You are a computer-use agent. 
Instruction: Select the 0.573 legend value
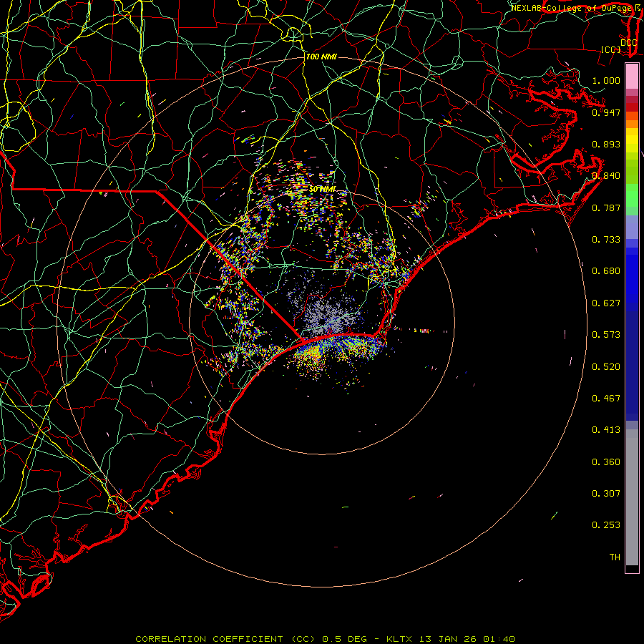click(606, 335)
